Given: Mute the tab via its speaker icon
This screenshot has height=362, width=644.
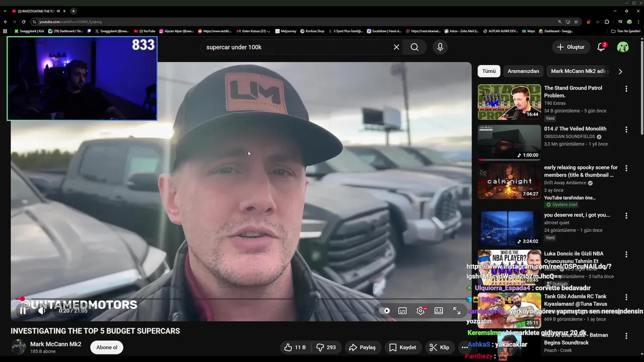Looking at the screenshot, I should [58, 11].
